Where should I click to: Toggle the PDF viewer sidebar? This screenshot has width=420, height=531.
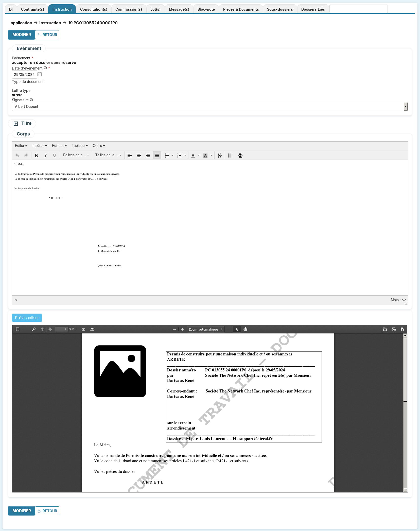tap(17, 329)
